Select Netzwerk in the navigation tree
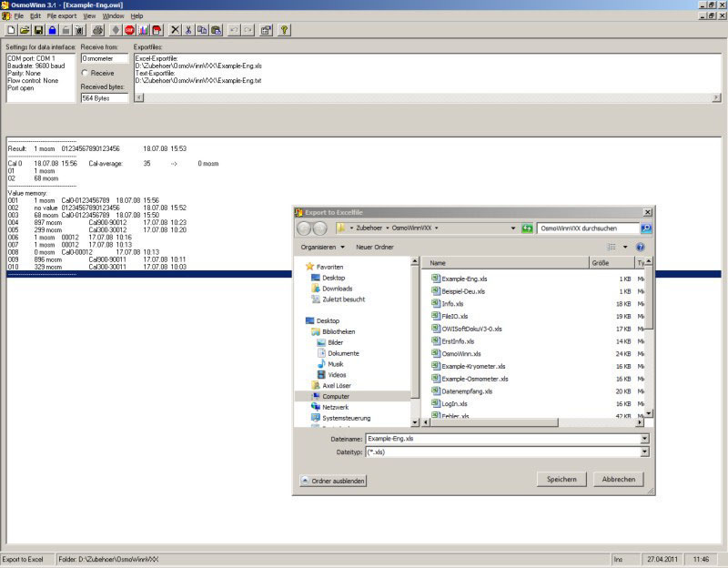The image size is (728, 568). click(x=335, y=407)
